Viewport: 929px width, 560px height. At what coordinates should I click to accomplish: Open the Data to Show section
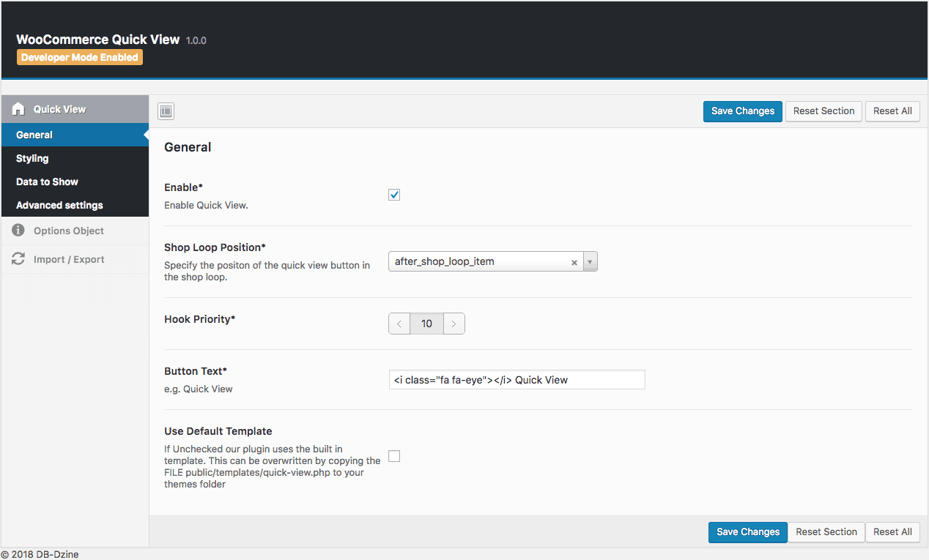(46, 182)
